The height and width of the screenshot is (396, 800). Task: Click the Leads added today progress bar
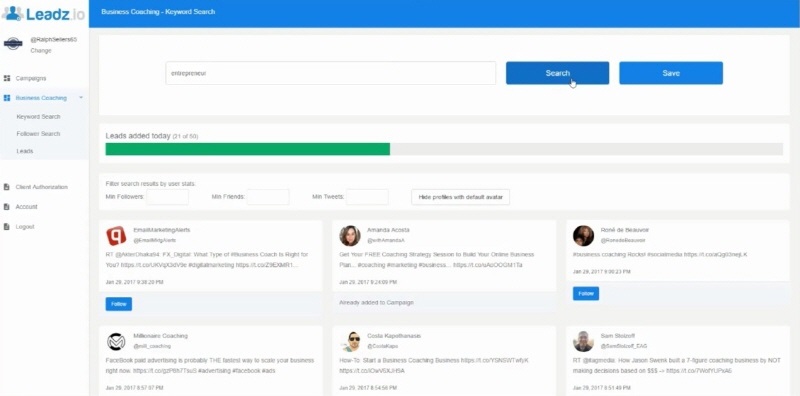click(444, 149)
